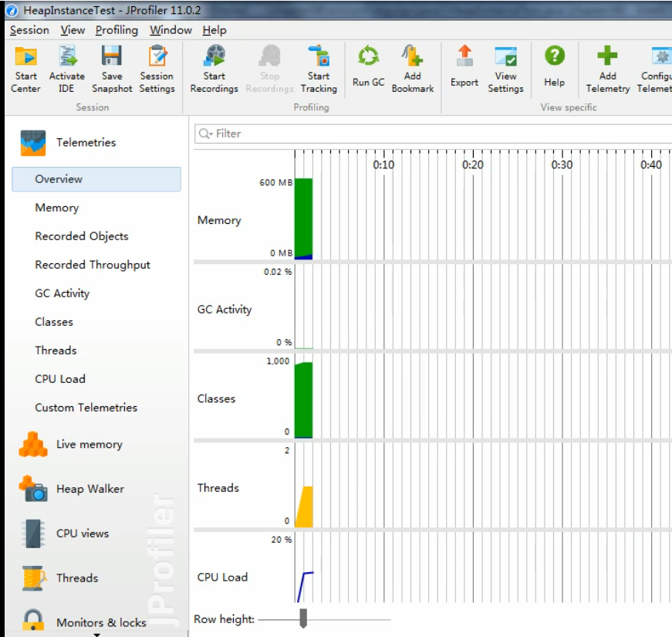Screen dimensions: 672x637
Task: Click the Threads telemetry row label
Action: (218, 488)
